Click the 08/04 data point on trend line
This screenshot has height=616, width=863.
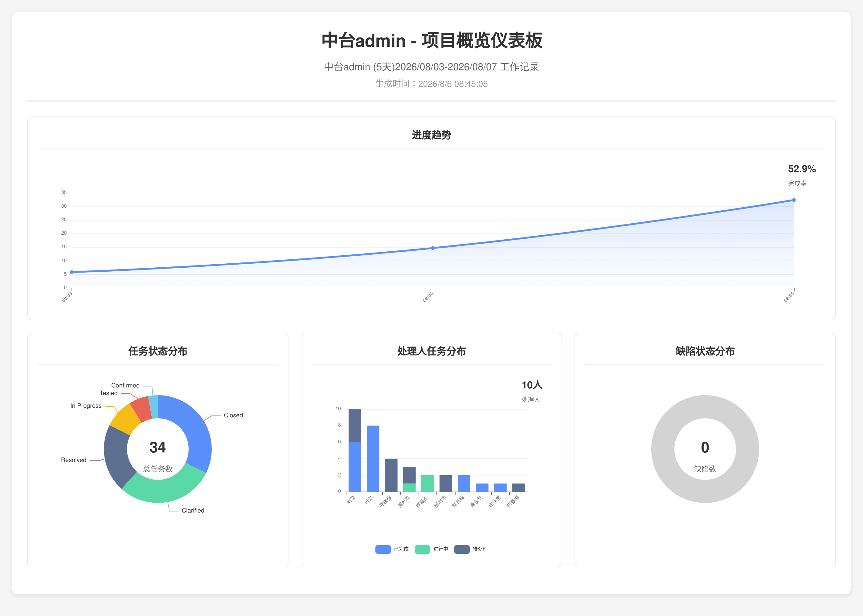tap(433, 248)
